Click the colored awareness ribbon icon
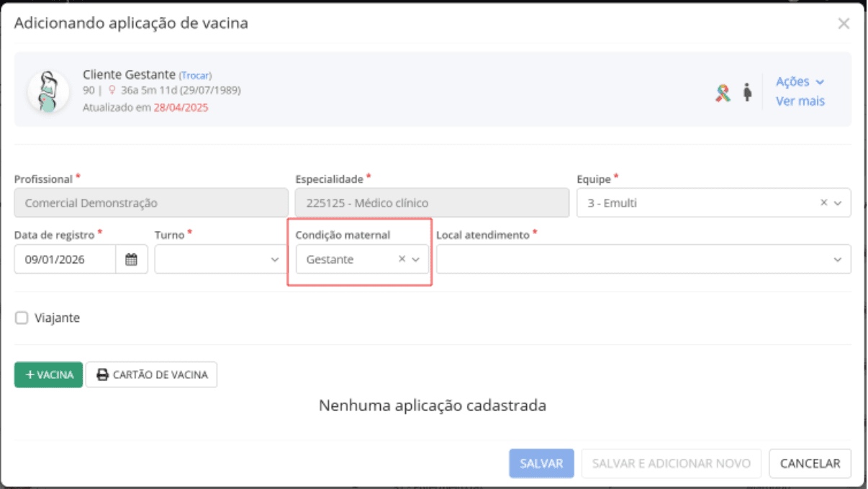 tap(723, 92)
